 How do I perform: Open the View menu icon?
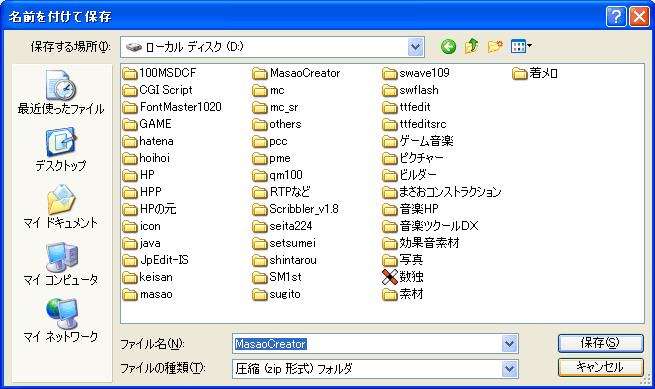(x=521, y=46)
